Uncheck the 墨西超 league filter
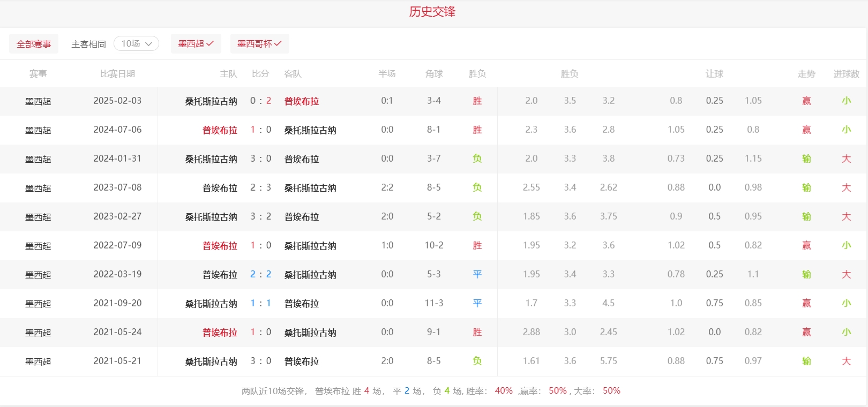 pyautogui.click(x=196, y=44)
